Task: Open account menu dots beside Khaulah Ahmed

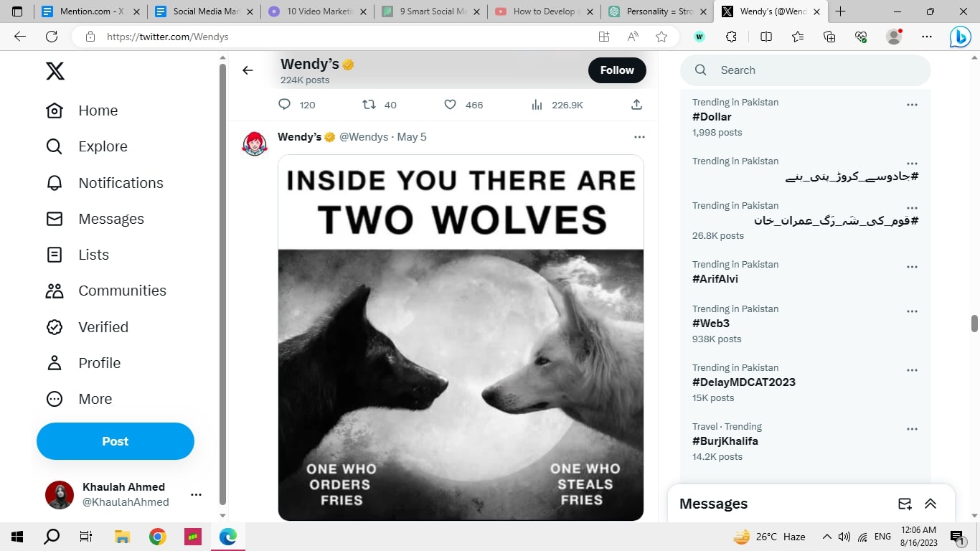Action: [196, 494]
